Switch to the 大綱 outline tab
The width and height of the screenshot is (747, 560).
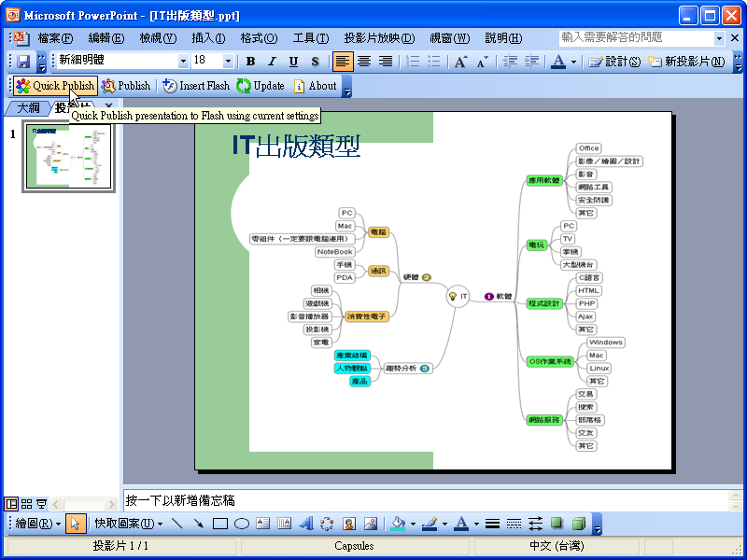[x=28, y=108]
